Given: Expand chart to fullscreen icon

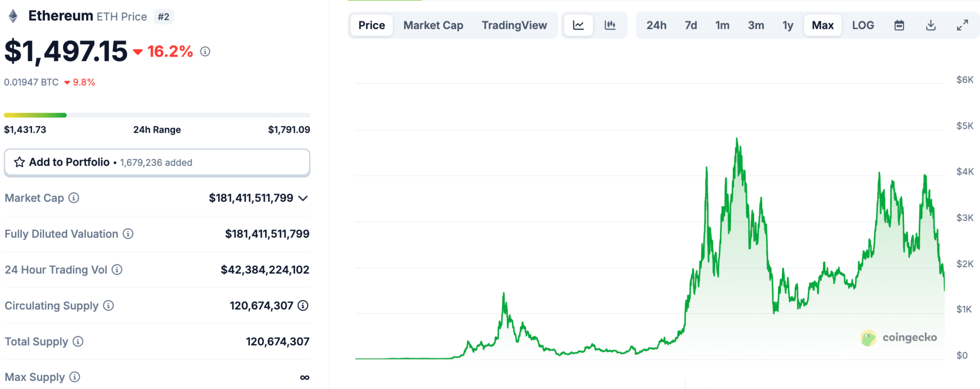Looking at the screenshot, I should [x=962, y=25].
